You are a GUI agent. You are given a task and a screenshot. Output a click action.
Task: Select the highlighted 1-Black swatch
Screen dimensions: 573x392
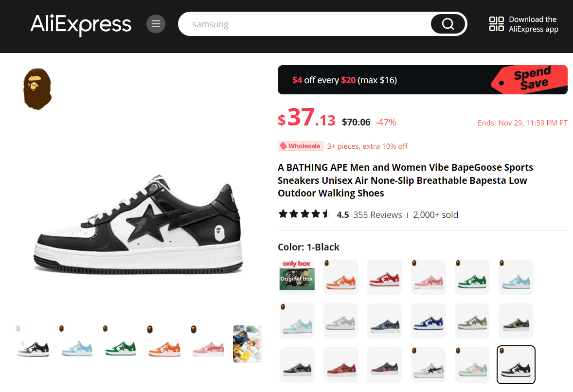click(x=516, y=365)
